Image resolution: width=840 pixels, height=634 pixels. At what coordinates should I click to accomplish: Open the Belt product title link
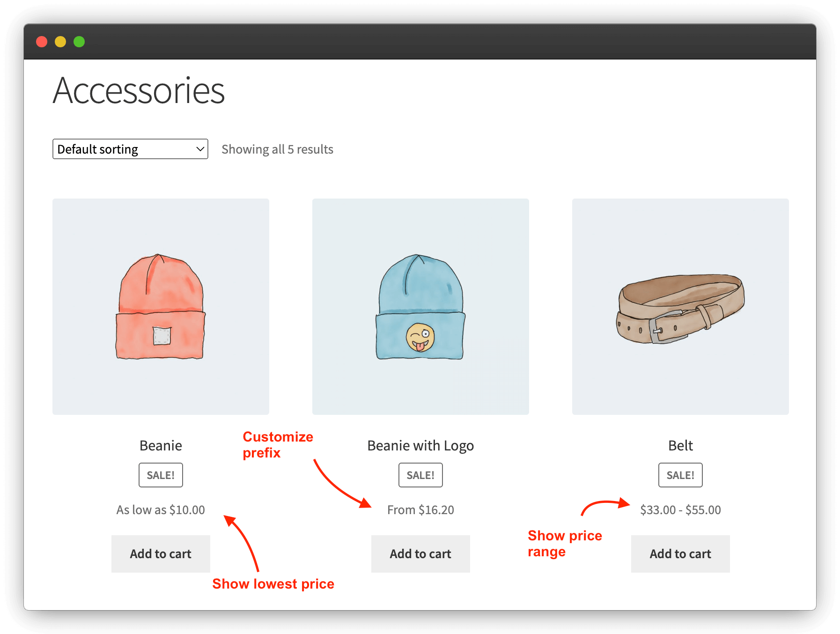pyautogui.click(x=680, y=445)
